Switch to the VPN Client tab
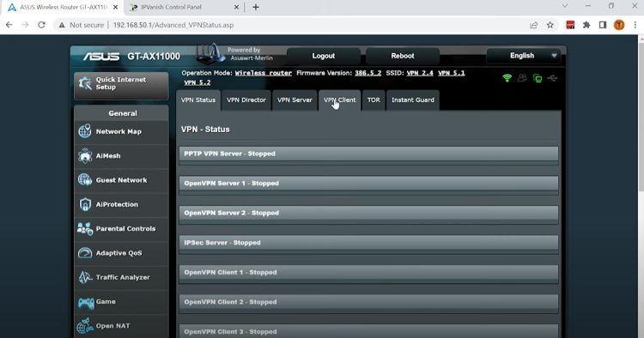 (x=340, y=100)
